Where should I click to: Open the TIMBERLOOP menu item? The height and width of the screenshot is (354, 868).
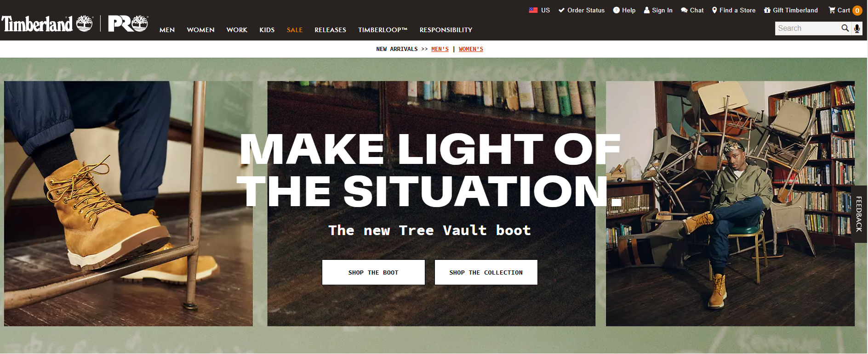coord(383,30)
